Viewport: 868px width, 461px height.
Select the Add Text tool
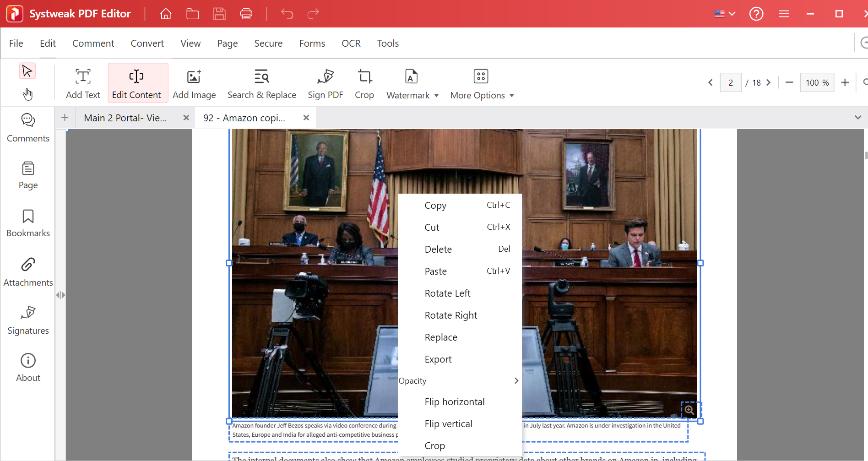[83, 83]
